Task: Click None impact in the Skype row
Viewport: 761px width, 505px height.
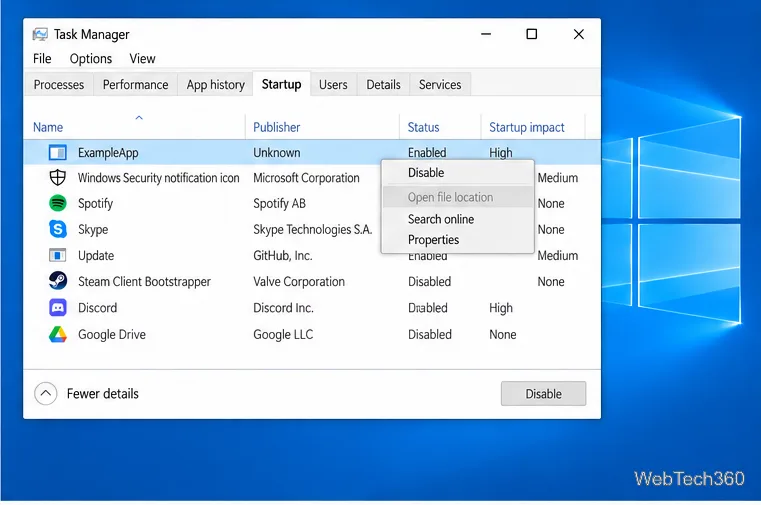Action: pos(551,229)
